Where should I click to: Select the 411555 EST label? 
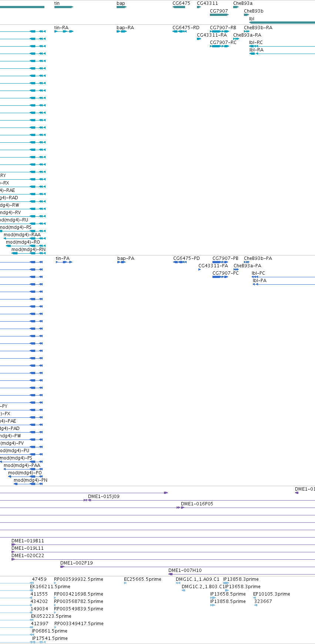tap(39, 594)
